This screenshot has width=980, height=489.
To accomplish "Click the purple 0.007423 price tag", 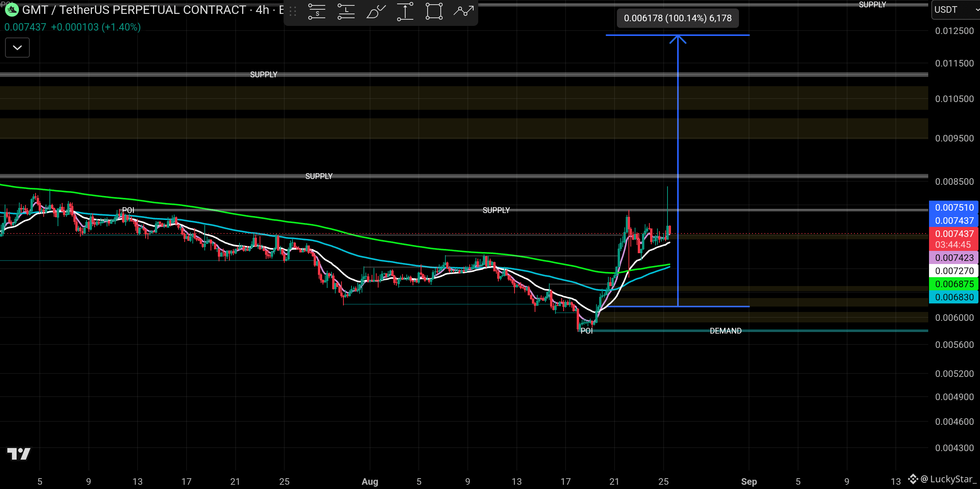I will pos(954,258).
